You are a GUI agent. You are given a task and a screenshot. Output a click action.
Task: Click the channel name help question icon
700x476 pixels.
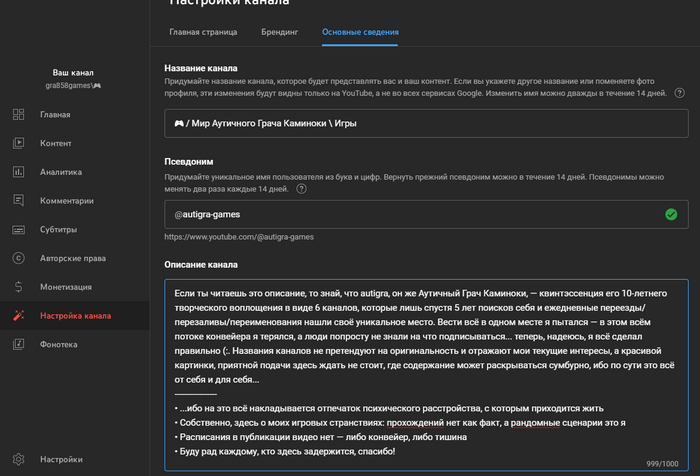680,93
